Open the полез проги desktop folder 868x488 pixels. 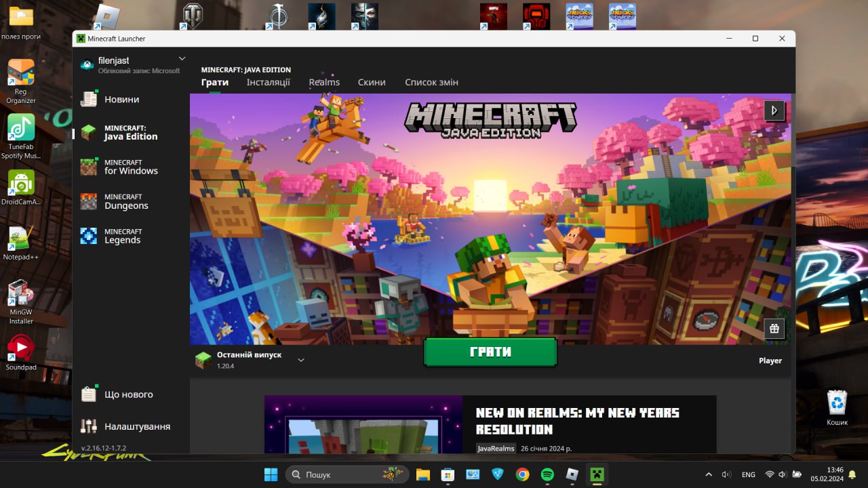(21, 22)
